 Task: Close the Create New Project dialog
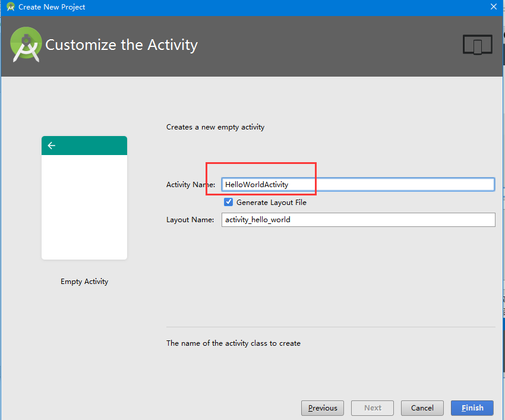[494, 7]
